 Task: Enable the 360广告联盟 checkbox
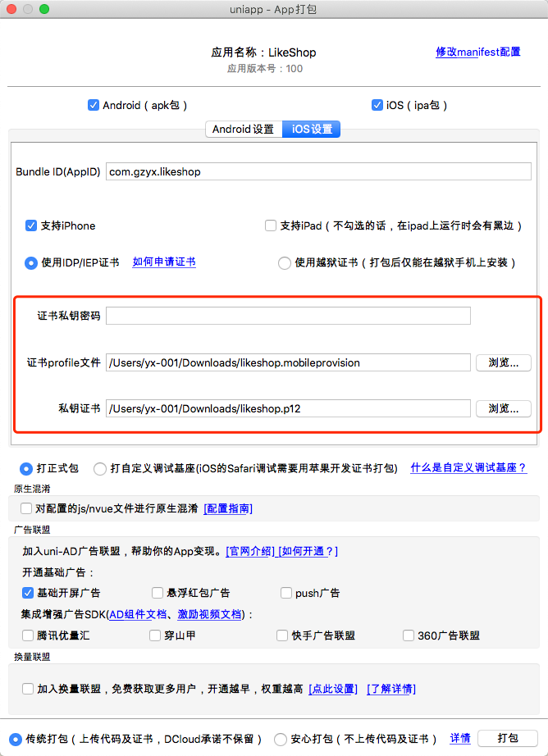(409, 635)
